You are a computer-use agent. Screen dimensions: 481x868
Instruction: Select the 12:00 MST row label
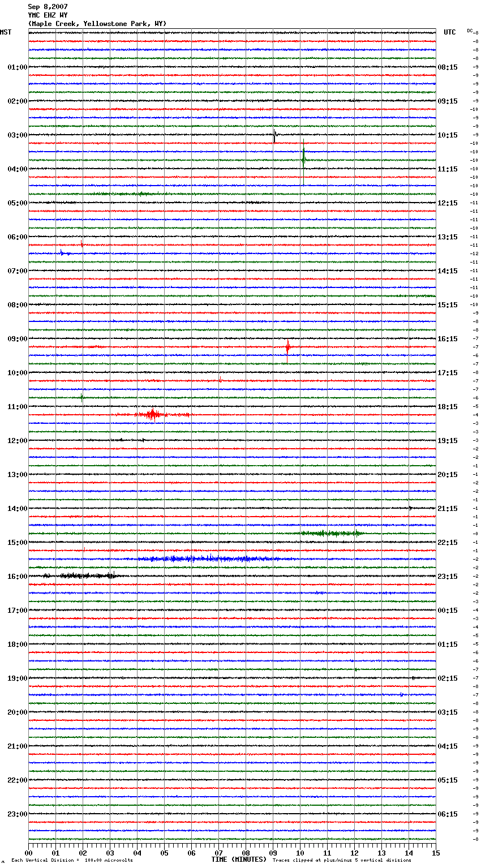coord(18,441)
